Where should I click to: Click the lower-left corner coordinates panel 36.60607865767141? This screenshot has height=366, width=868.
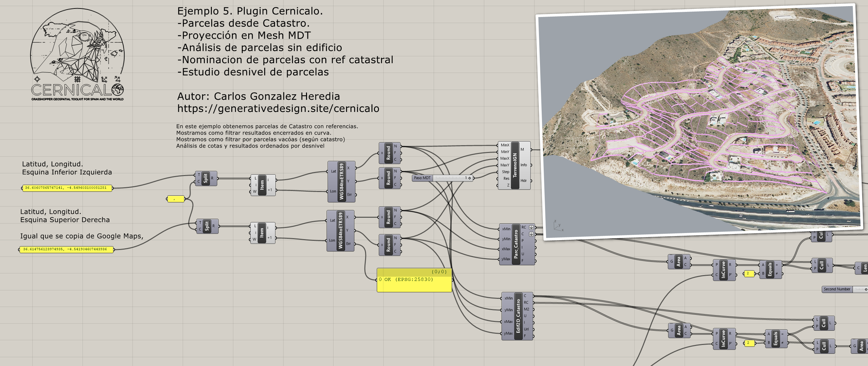click(67, 188)
